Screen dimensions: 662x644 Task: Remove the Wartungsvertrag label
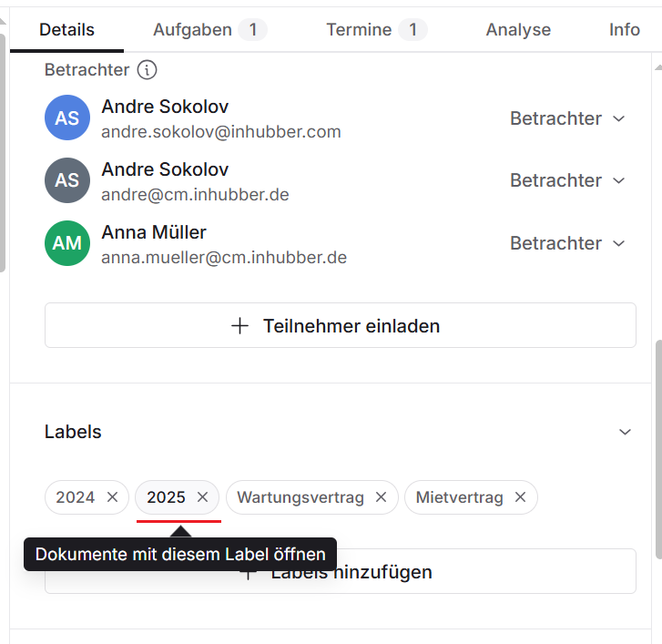[x=382, y=497]
